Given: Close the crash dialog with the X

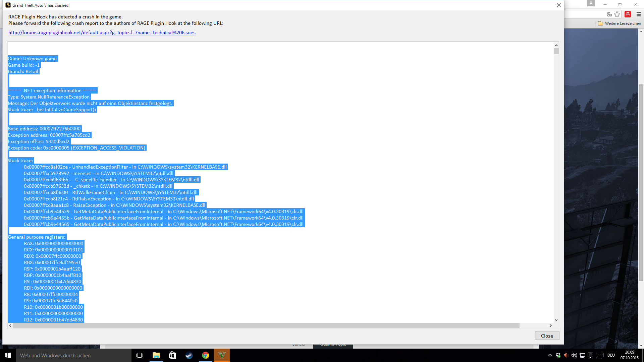Looking at the screenshot, I should coord(558,5).
